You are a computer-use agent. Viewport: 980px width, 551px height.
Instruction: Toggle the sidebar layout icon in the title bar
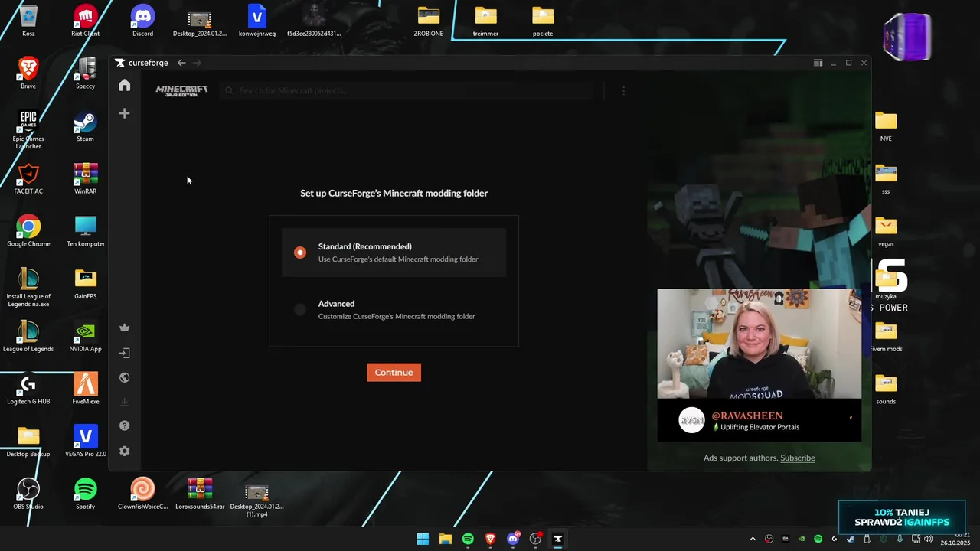[818, 63]
